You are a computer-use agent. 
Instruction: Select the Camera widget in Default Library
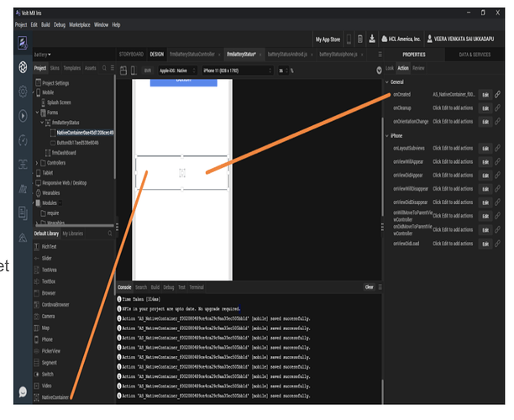[45, 317]
